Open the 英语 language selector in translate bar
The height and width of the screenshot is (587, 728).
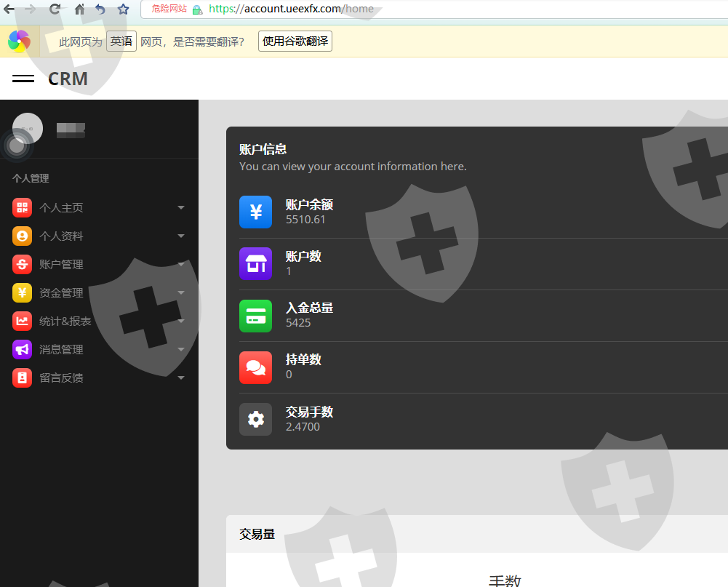click(x=121, y=41)
